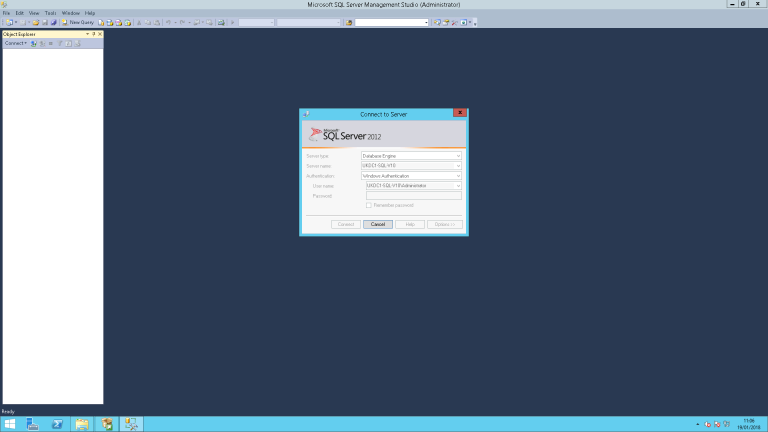Open the Tools menu
768x432 pixels.
pyautogui.click(x=50, y=13)
